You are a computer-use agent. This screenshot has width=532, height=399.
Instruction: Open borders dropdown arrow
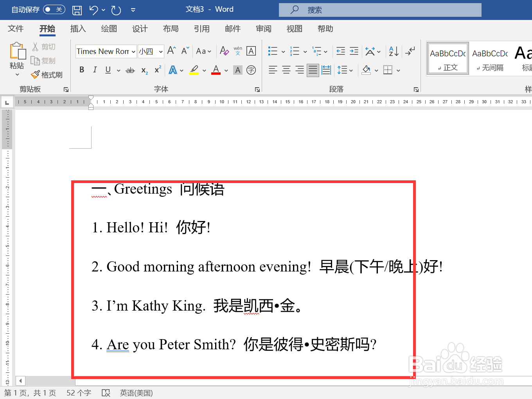click(398, 71)
